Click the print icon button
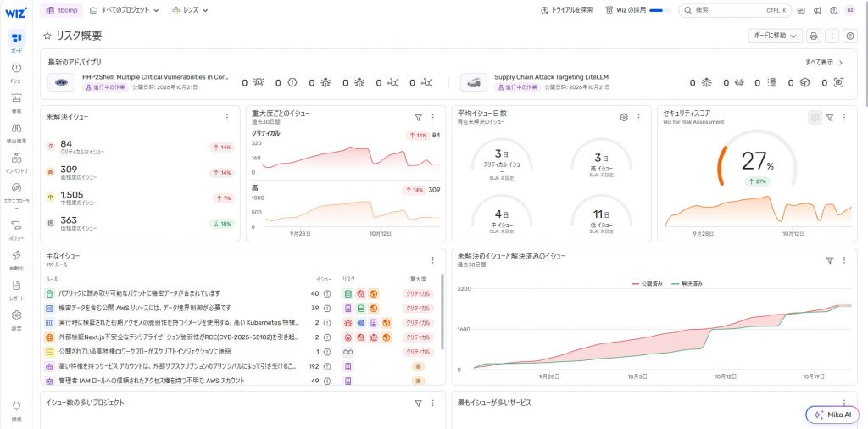 click(x=813, y=36)
